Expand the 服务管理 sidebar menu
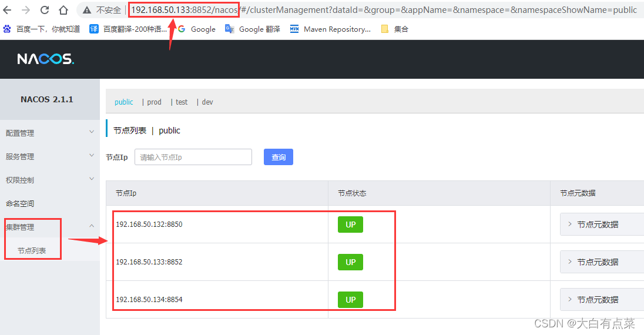 [50, 156]
